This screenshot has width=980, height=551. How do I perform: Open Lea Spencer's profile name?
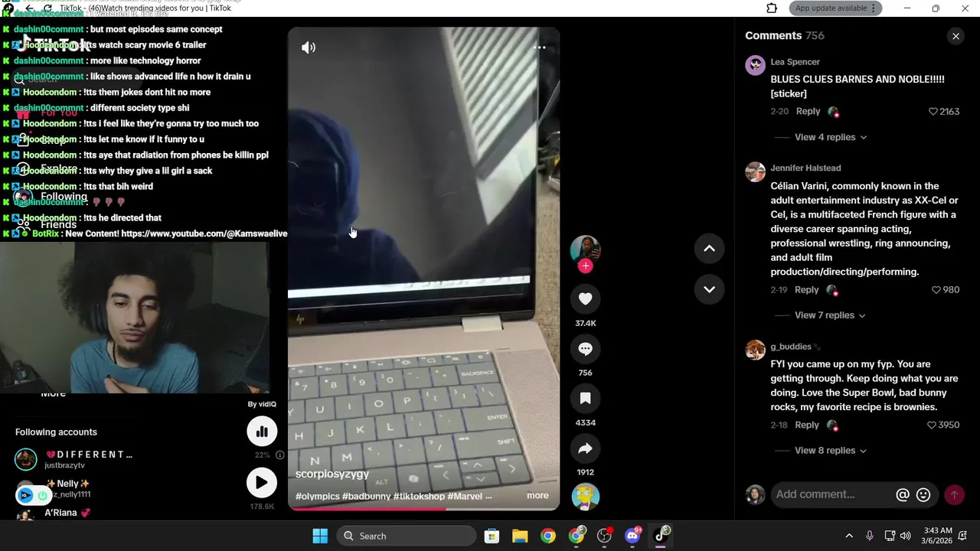795,62
